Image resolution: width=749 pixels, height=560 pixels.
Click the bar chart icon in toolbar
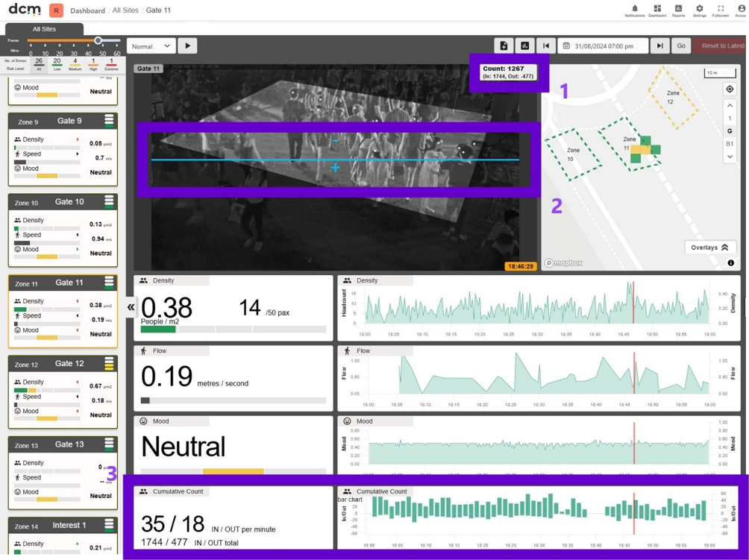pyautogui.click(x=525, y=45)
